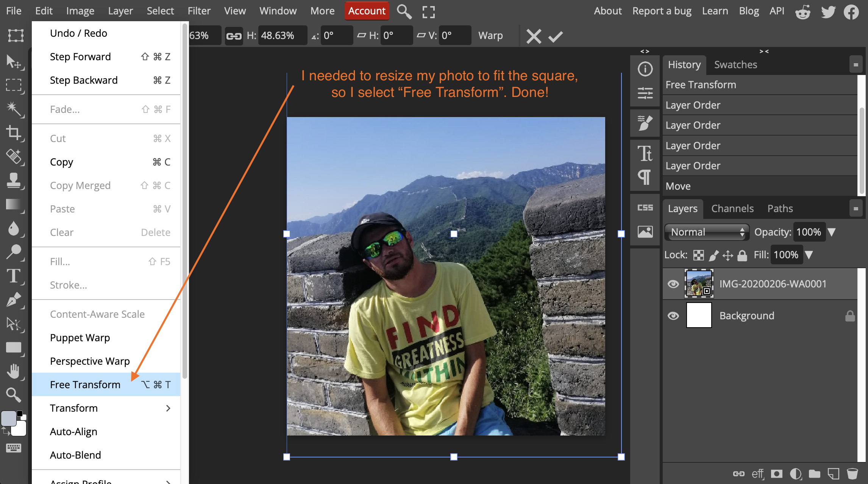Open the Normal blend mode dropdown
This screenshot has width=868, height=484.
(x=707, y=232)
